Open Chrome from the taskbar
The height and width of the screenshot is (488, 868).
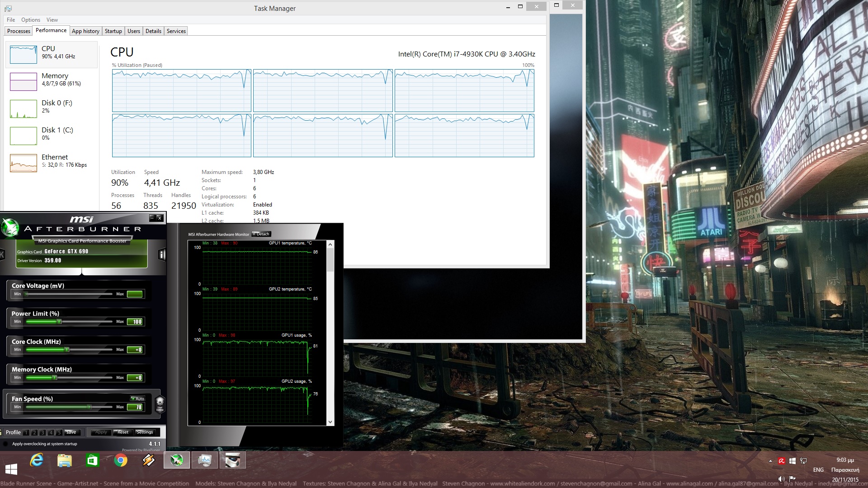120,460
